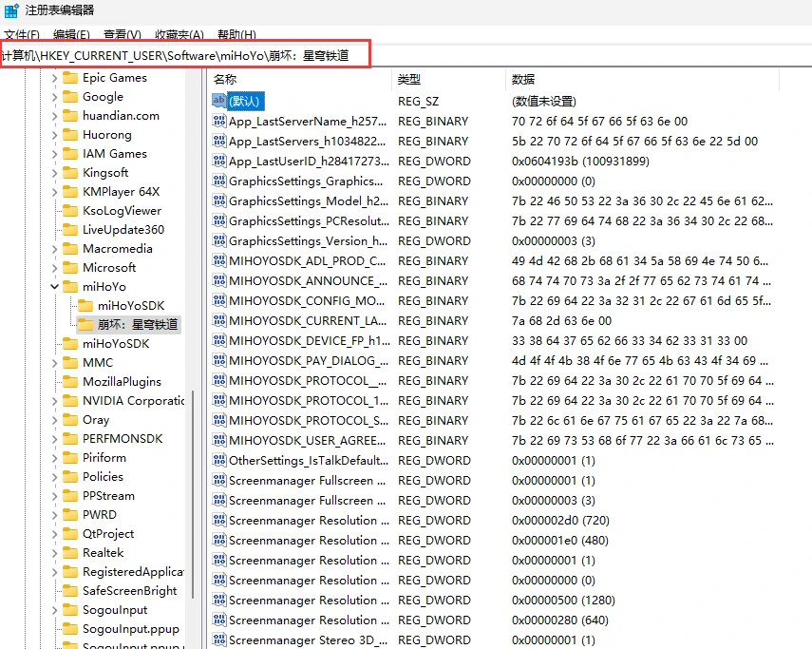812x649 pixels.
Task: Click the icon of MIHOYOSDK_ANNOUNCE value
Action: pos(219,280)
